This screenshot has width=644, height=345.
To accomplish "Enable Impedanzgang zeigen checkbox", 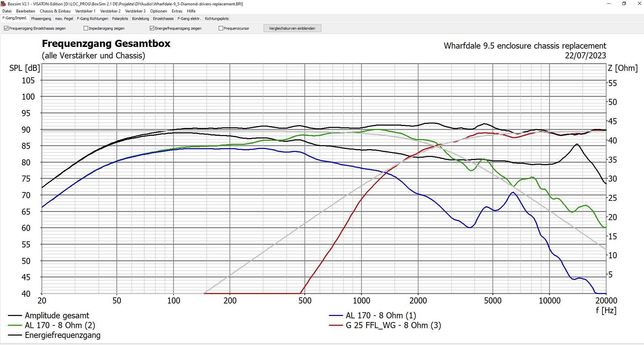I will tap(86, 28).
